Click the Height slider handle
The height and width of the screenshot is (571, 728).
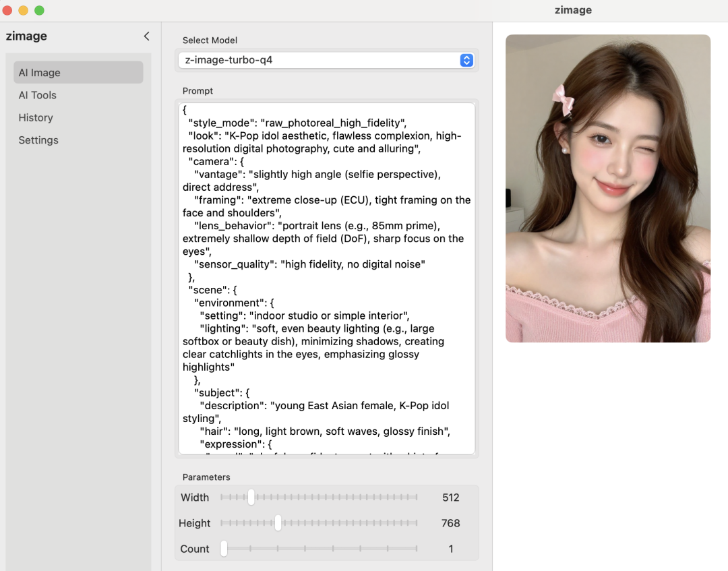[x=278, y=523]
